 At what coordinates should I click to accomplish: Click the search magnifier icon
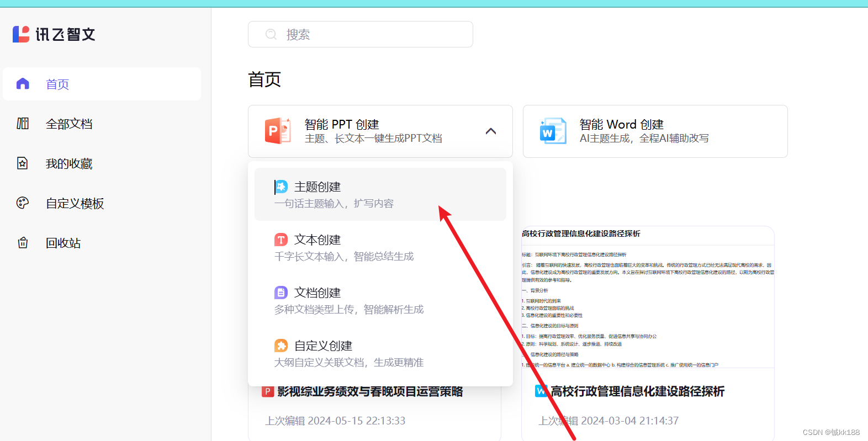pyautogui.click(x=271, y=34)
